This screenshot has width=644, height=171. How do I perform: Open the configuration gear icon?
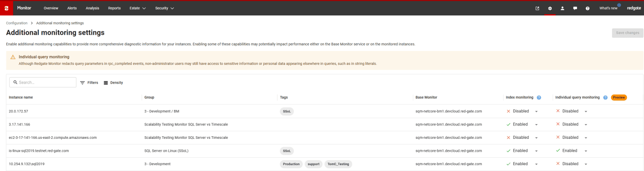550,8
